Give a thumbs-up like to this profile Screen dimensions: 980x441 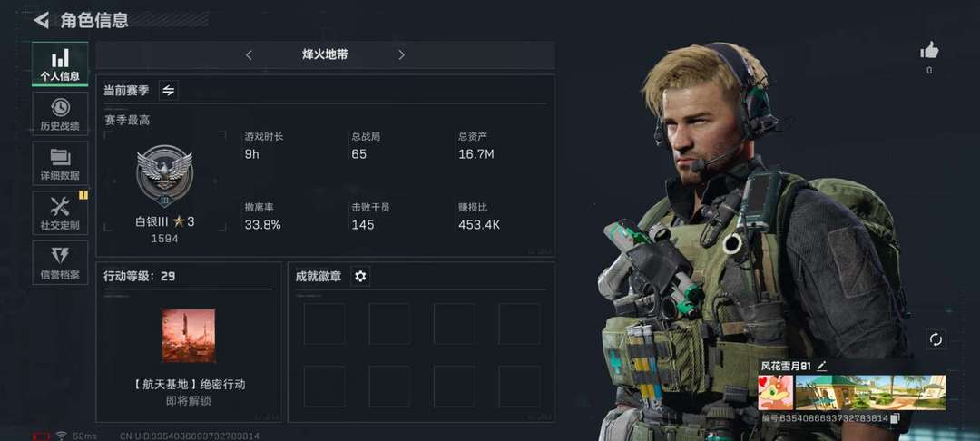click(929, 51)
